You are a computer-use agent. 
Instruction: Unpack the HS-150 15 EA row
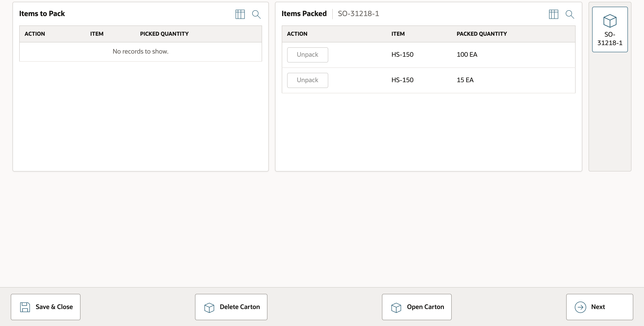(x=307, y=80)
